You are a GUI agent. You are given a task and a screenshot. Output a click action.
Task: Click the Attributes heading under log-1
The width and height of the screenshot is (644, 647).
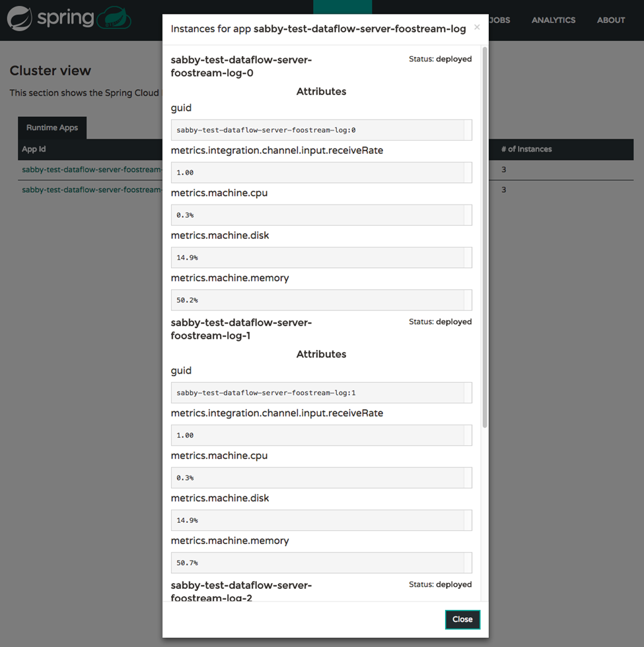[321, 355]
